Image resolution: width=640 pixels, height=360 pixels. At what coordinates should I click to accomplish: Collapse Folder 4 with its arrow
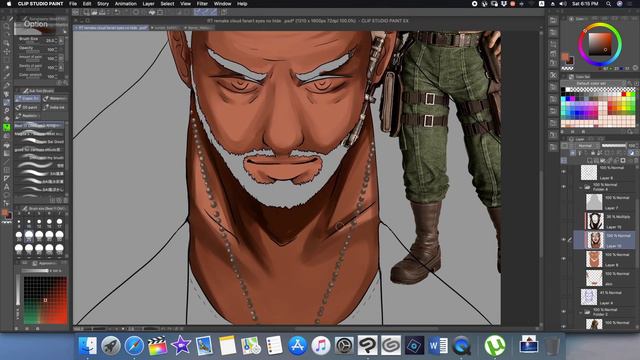tap(581, 187)
